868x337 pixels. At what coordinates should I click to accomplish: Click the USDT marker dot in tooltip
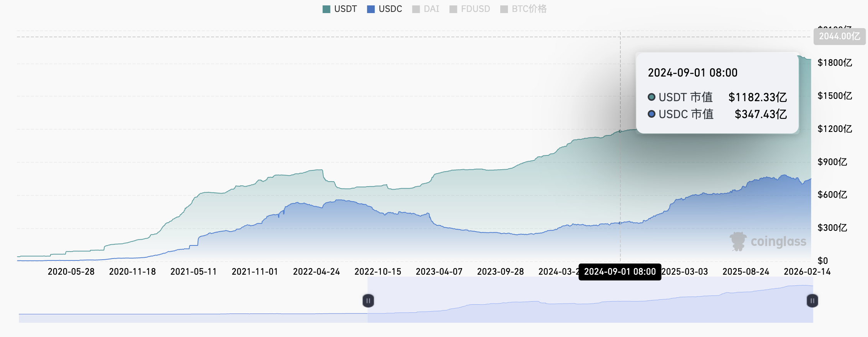tap(652, 97)
